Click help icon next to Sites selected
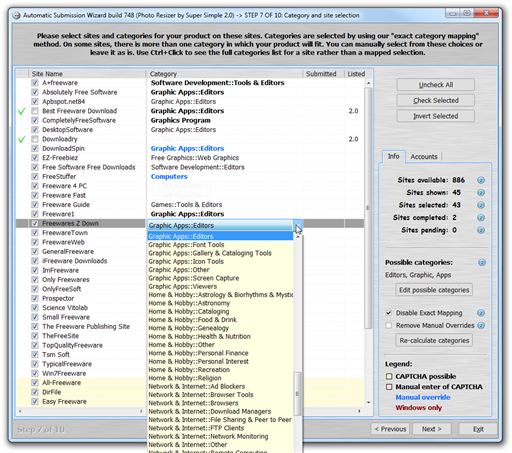Viewport: 512px width, 453px height. pyautogui.click(x=481, y=205)
